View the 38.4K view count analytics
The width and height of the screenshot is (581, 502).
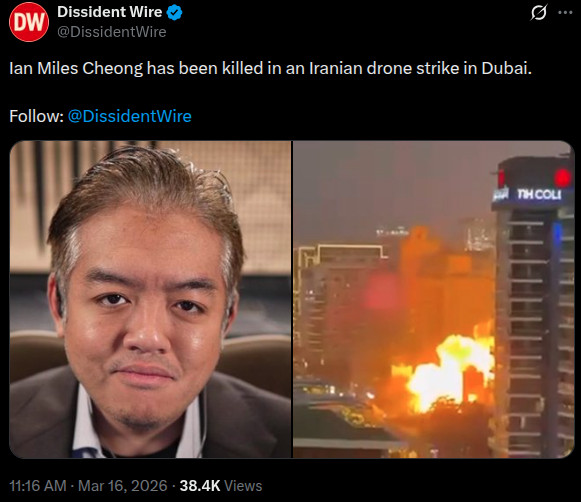(x=200, y=486)
